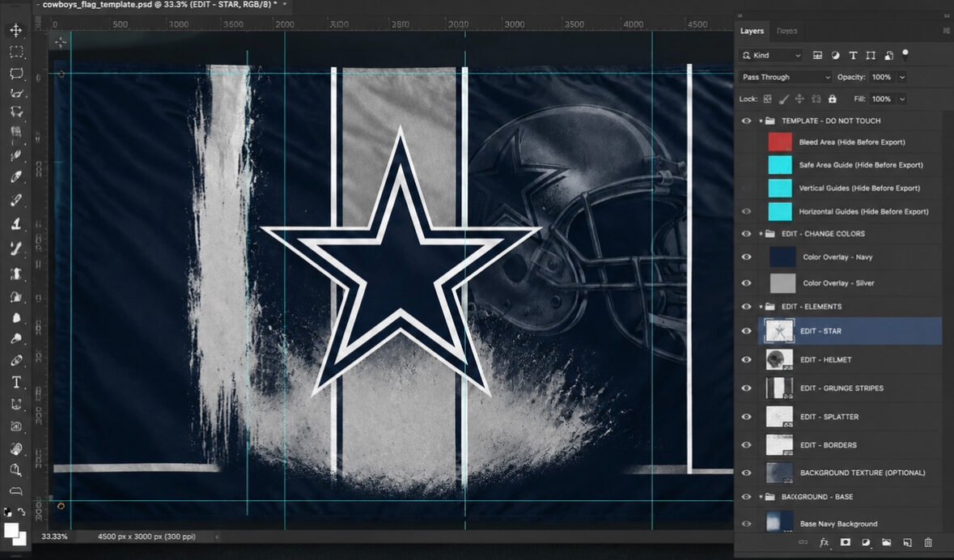The width and height of the screenshot is (954, 560).
Task: Create new fill or adjustment layer
Action: click(866, 542)
